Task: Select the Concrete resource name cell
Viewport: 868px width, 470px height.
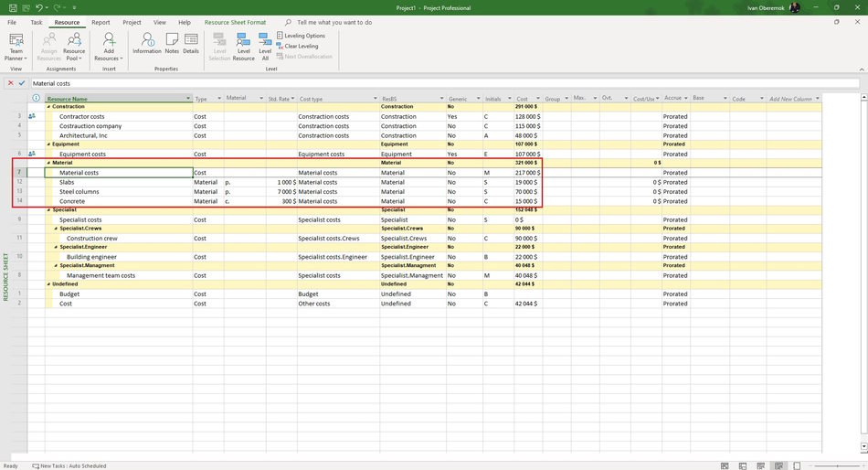Action: [119, 201]
